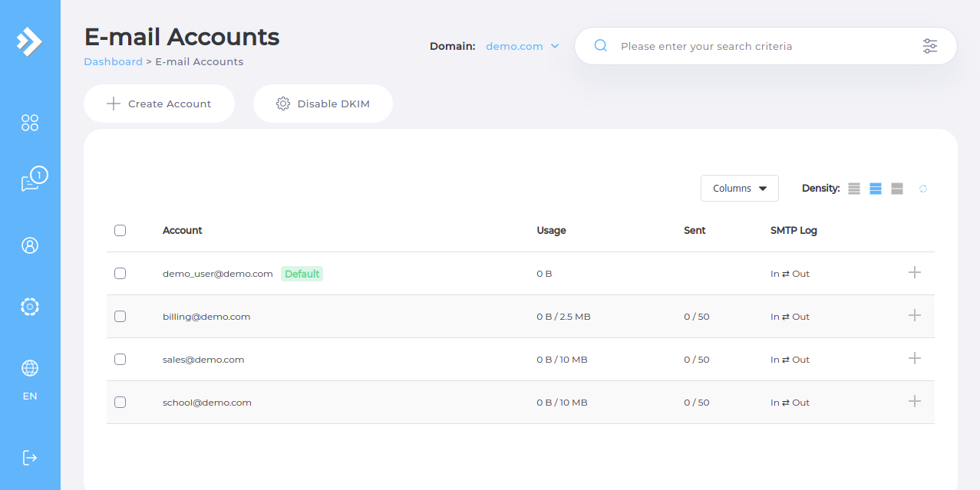Image resolution: width=980 pixels, height=490 pixels.
Task: Open messages icon with notification badge
Action: (x=33, y=179)
